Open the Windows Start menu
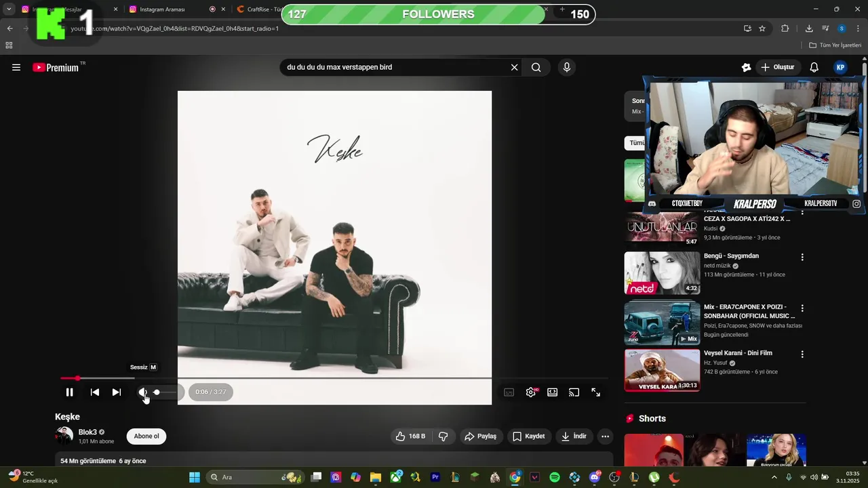 (195, 477)
